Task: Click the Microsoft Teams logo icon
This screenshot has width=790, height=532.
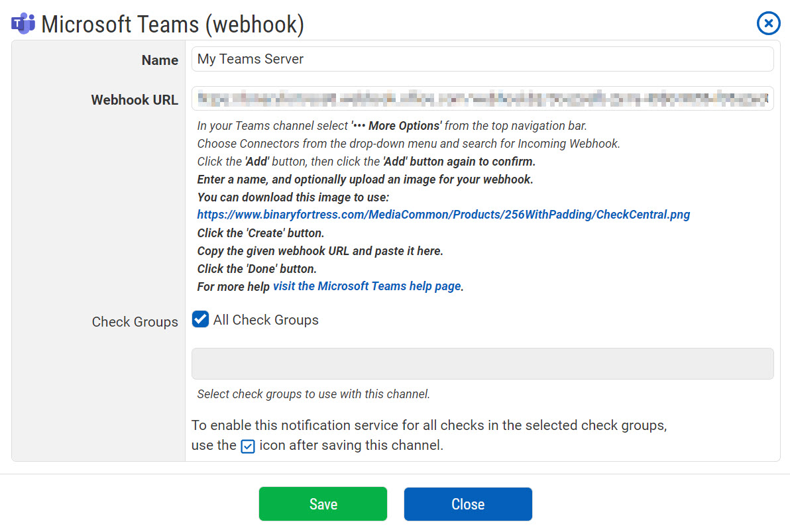Action: [x=23, y=24]
